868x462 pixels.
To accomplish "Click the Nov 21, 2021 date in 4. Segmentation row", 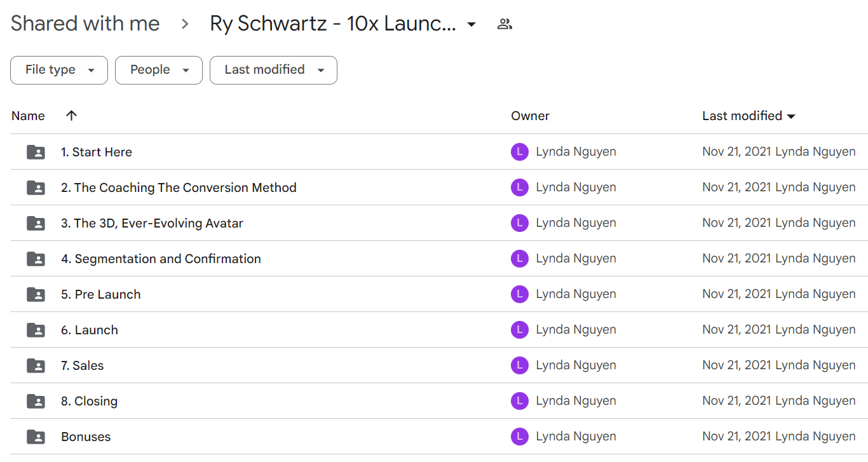I will point(736,259).
